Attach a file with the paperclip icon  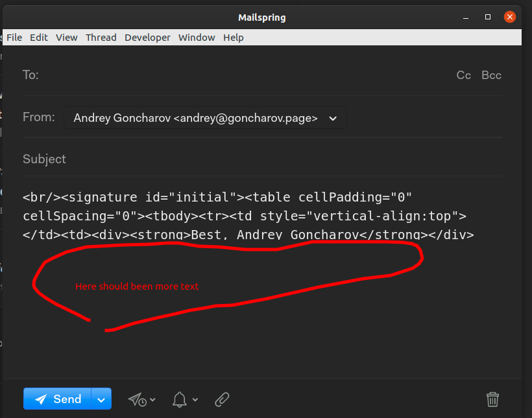[x=221, y=399]
